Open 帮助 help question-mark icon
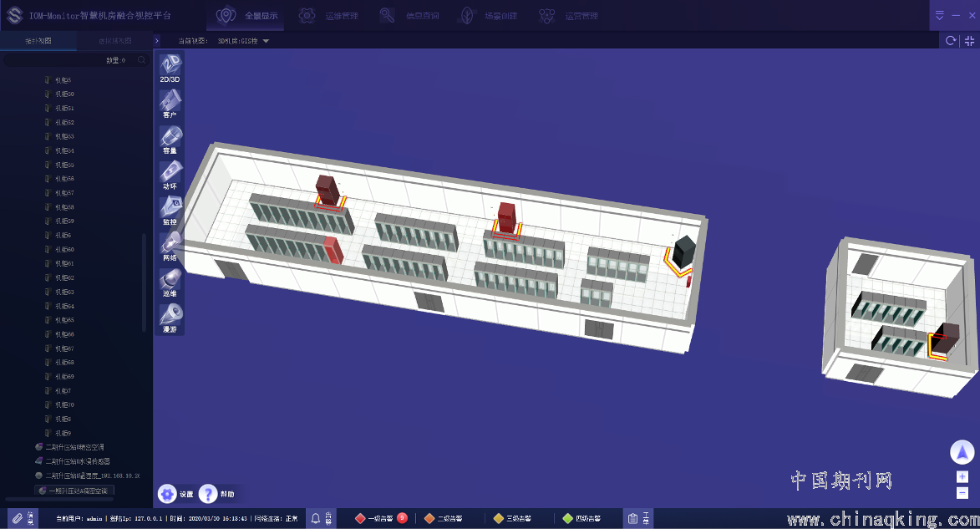Image resolution: width=980 pixels, height=529 pixels. (x=207, y=494)
